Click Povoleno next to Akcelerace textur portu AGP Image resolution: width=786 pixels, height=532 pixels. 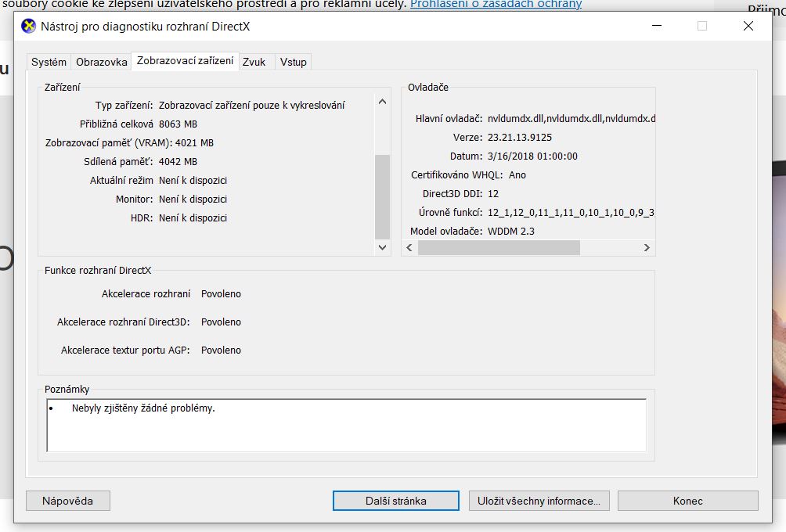pos(221,350)
